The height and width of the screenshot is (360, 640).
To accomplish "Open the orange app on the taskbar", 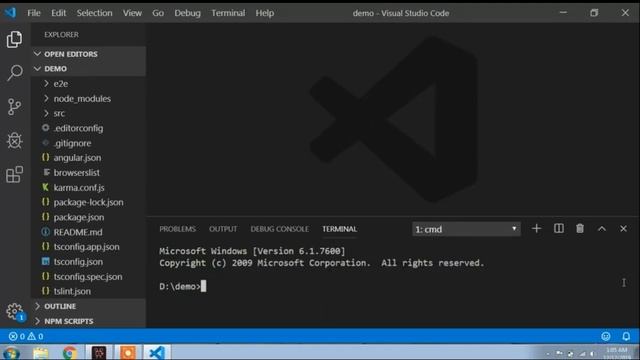I will click(128, 353).
